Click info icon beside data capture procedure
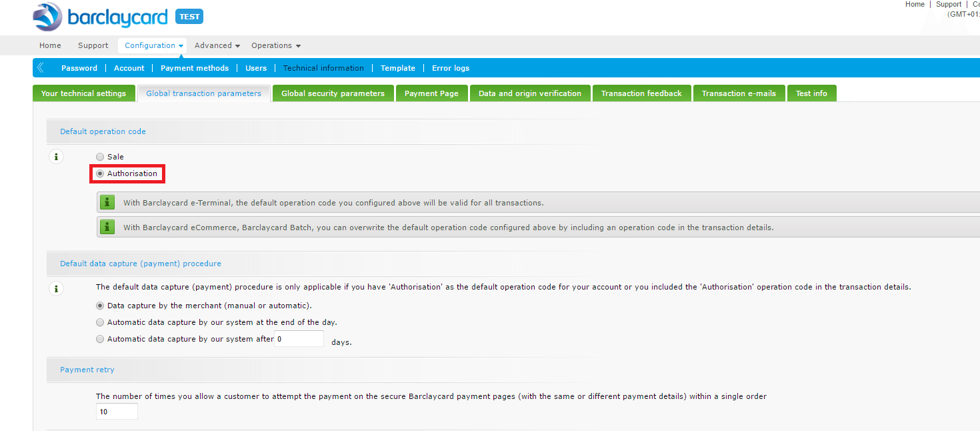Image resolution: width=980 pixels, height=431 pixels. coord(57,289)
